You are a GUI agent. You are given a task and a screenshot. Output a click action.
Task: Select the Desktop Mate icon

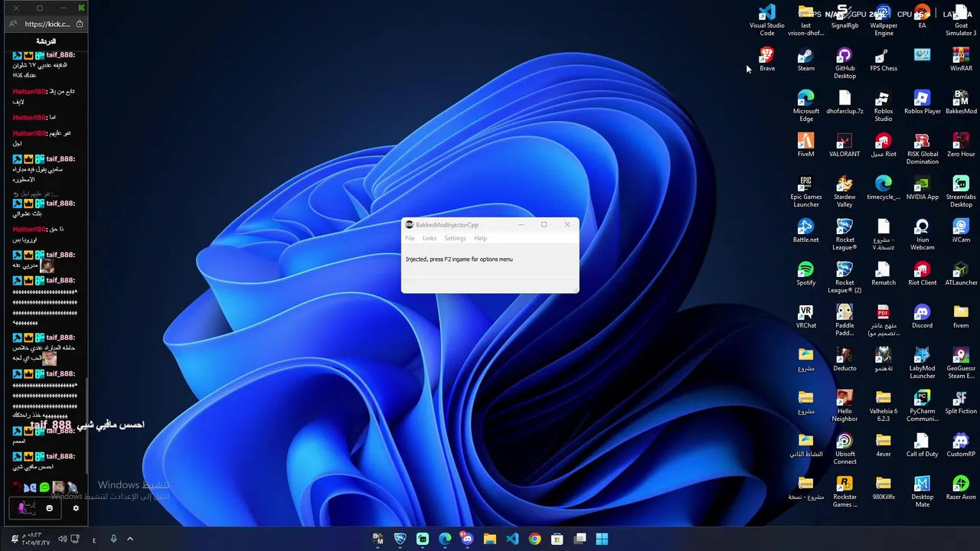click(923, 491)
